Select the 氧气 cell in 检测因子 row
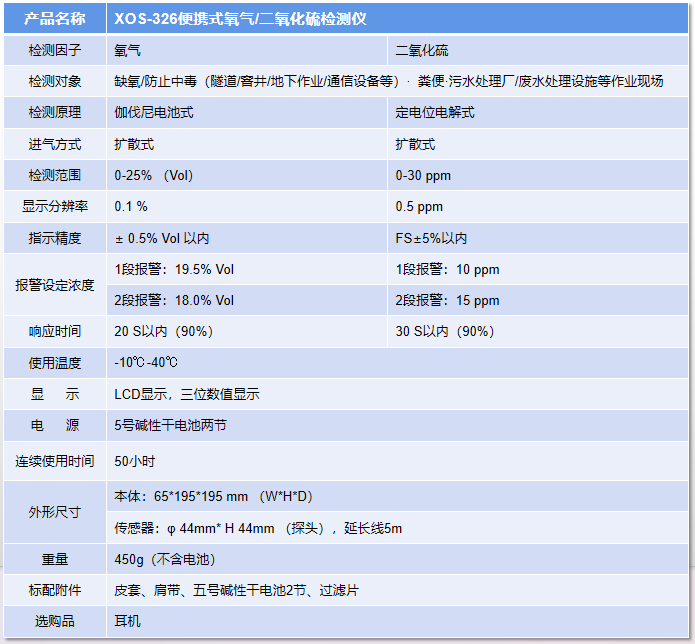Image resolution: width=695 pixels, height=644 pixels. [247, 51]
